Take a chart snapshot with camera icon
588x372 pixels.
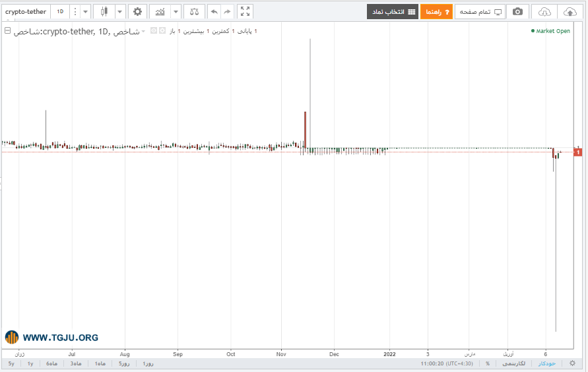[x=517, y=12]
